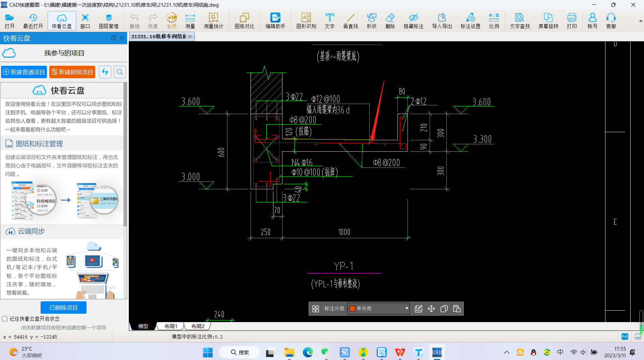Click the Windows taskbar 搜索 search box

239,352
